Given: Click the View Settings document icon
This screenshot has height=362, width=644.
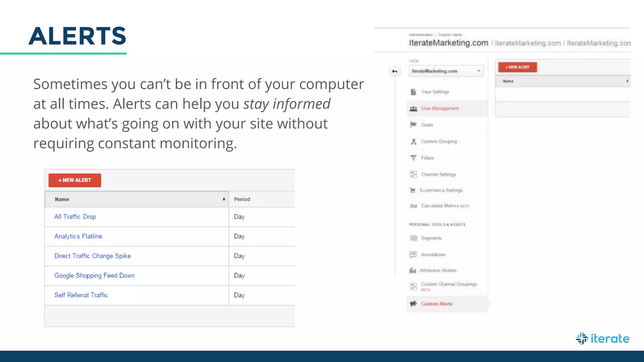Looking at the screenshot, I should pyautogui.click(x=413, y=92).
